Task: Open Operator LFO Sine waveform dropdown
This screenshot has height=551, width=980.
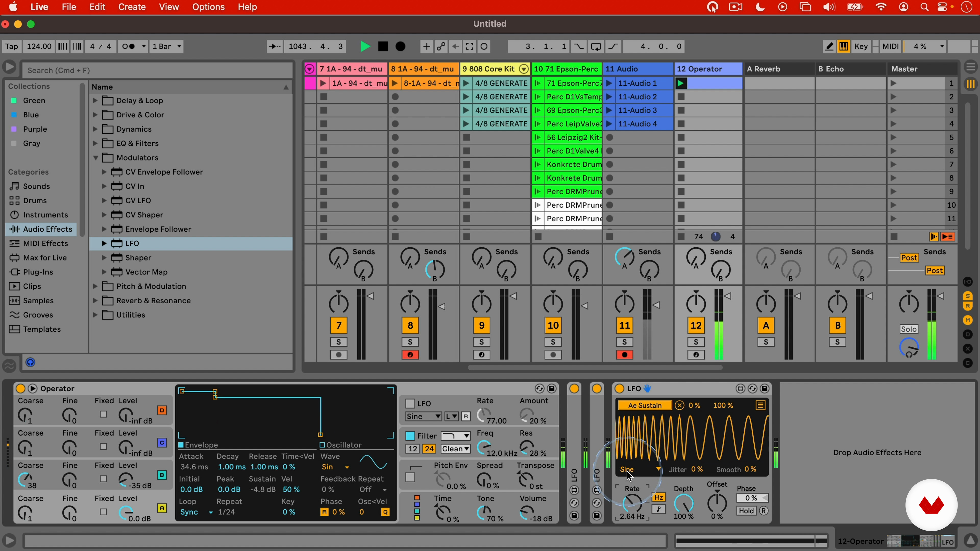Action: tap(423, 416)
